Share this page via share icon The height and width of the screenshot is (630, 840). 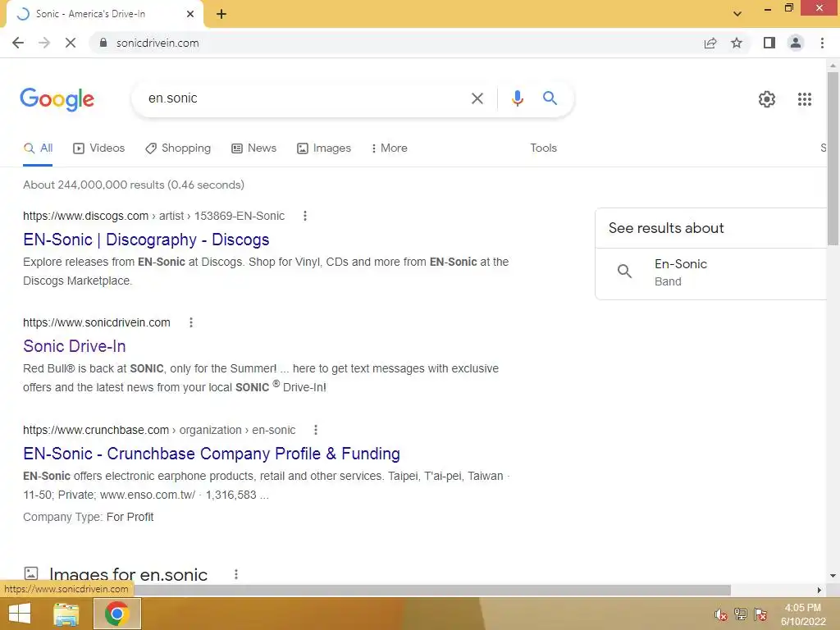tap(710, 43)
